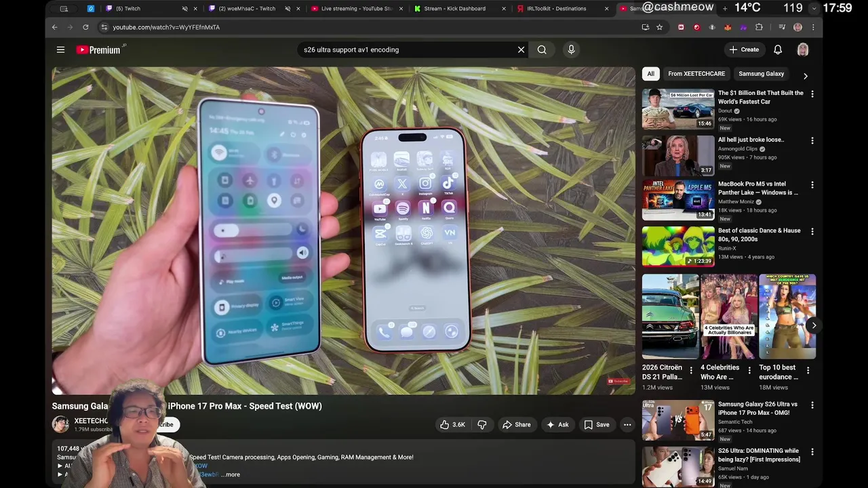Expand the description with ...more
This screenshot has width=868, height=488.
point(231,474)
